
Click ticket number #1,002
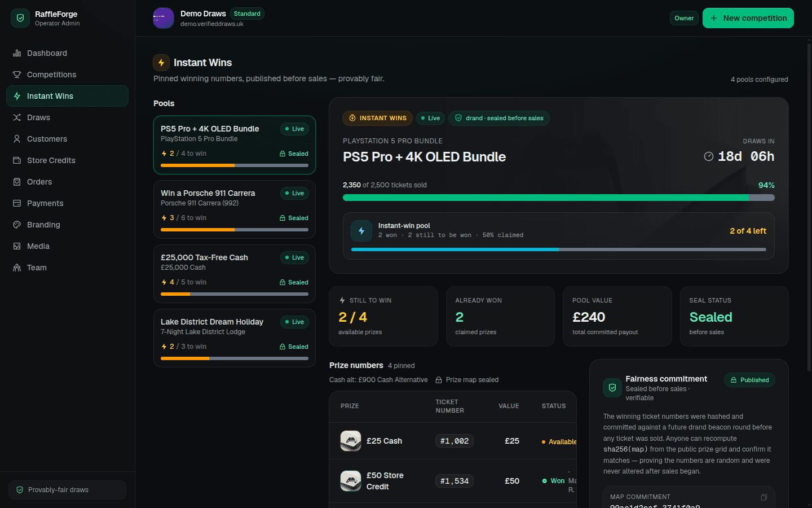click(454, 441)
